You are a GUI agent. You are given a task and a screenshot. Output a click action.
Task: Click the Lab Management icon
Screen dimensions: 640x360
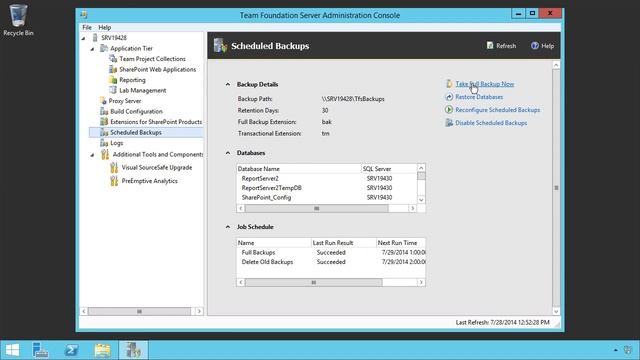[x=113, y=90]
